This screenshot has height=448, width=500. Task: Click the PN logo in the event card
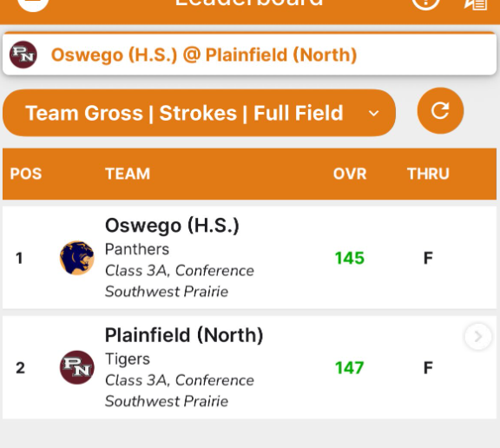coord(23,55)
